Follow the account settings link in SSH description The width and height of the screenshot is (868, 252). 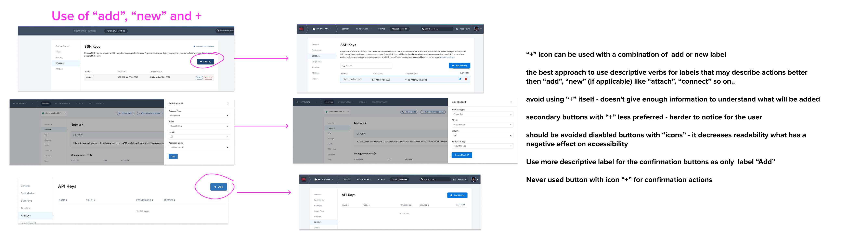[x=447, y=57]
